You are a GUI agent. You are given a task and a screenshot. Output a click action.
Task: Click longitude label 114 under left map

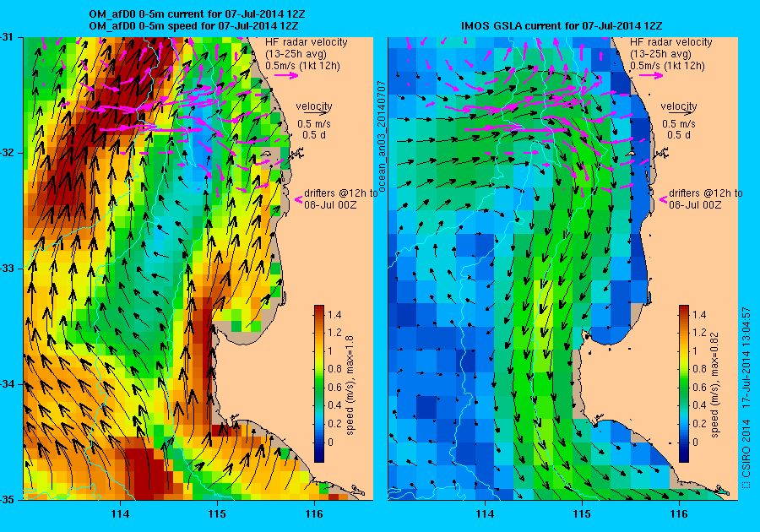point(120,514)
